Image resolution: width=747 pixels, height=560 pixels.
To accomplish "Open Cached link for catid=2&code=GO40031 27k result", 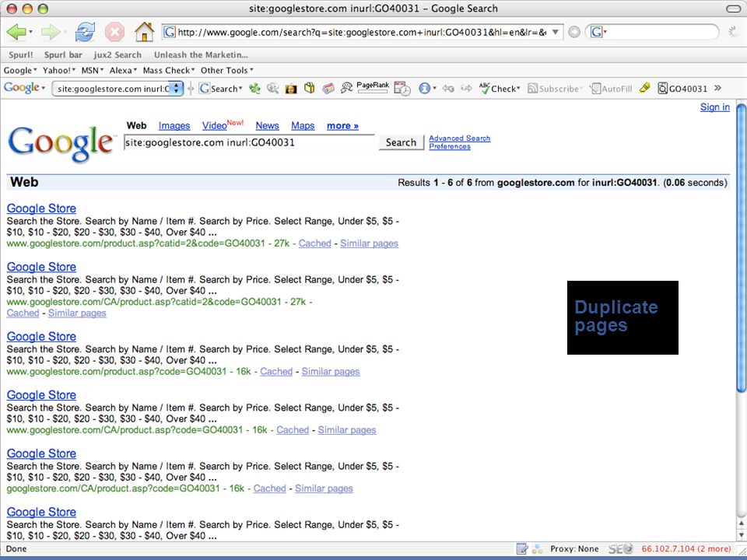I will pos(314,243).
